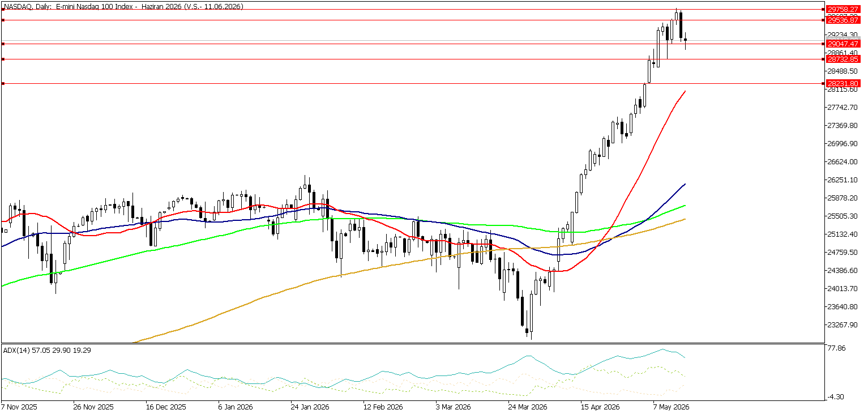Click the 25132.40 price axis label
This screenshot has height=414, width=868.
click(844, 234)
